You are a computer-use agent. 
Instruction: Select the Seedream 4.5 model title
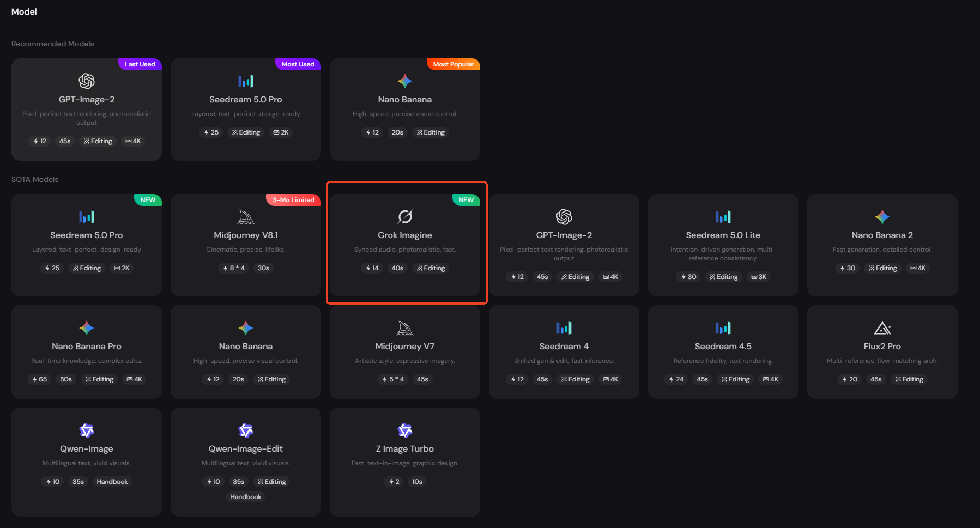pyautogui.click(x=723, y=347)
